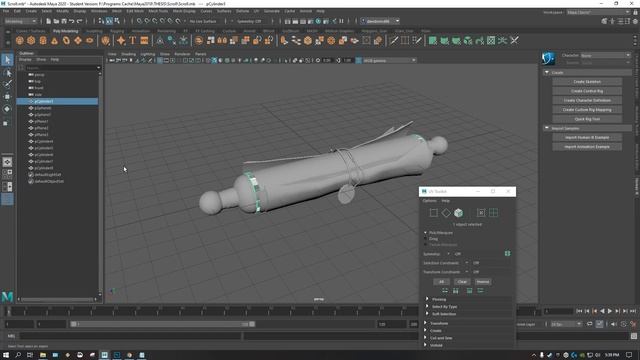Create a polygon plane from shelf

78,40
